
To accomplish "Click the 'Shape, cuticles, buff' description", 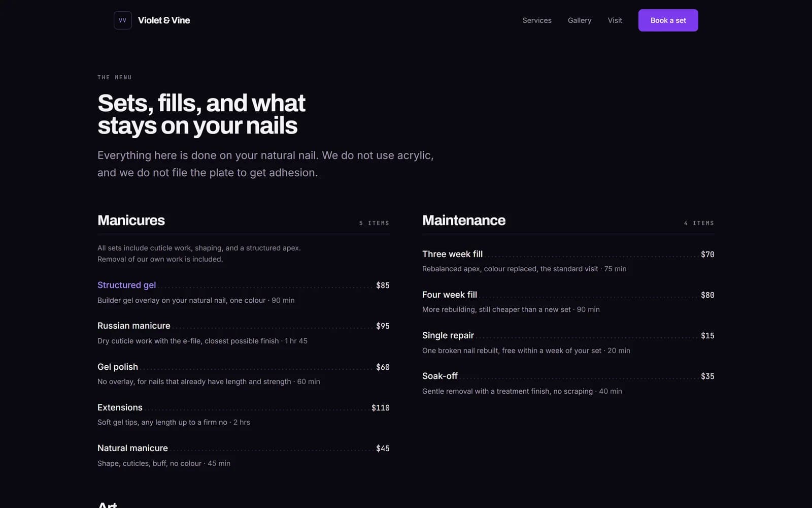I will click(x=164, y=463).
